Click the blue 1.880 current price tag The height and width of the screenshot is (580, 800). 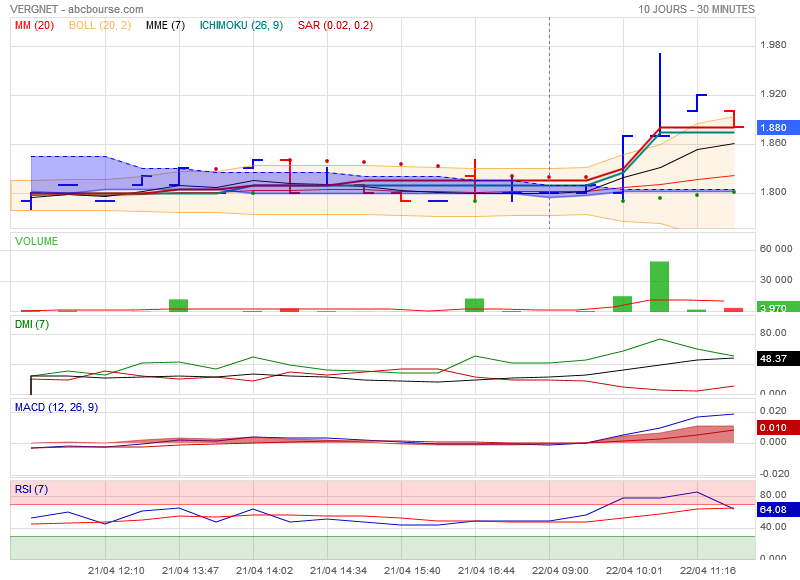[778, 128]
